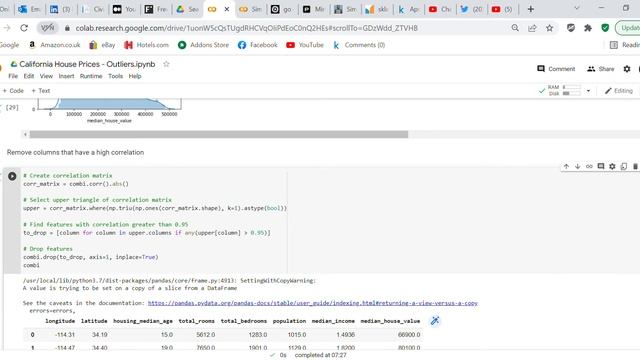Click the Share button

point(600,69)
